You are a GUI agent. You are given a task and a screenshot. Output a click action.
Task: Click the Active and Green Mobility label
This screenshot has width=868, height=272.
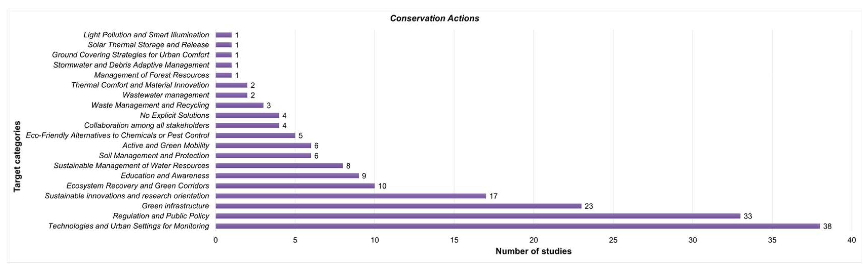point(166,145)
